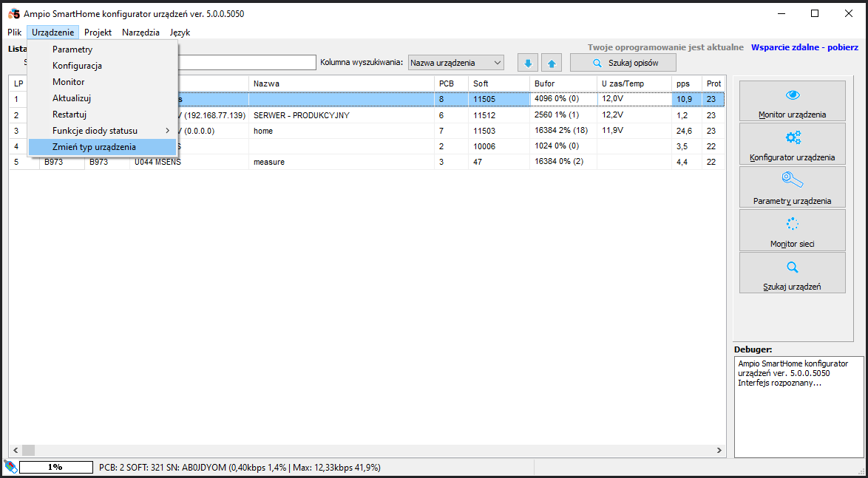Click the down arrow search button

pyautogui.click(x=528, y=63)
